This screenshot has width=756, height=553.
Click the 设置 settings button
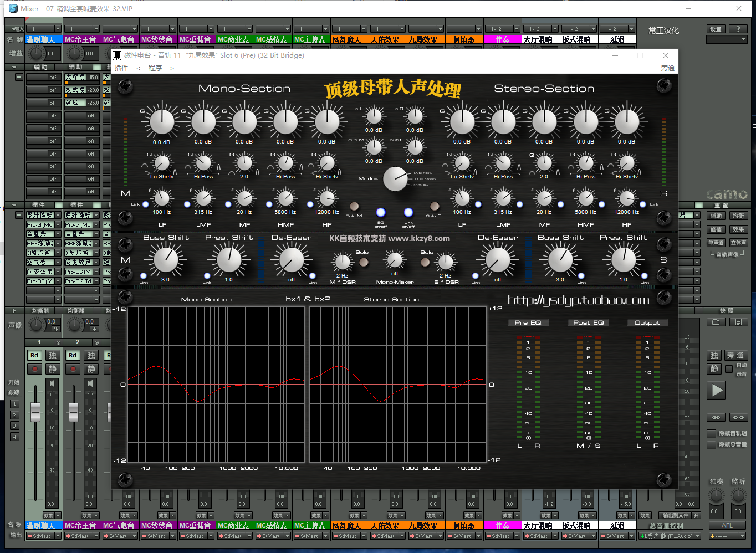716,29
